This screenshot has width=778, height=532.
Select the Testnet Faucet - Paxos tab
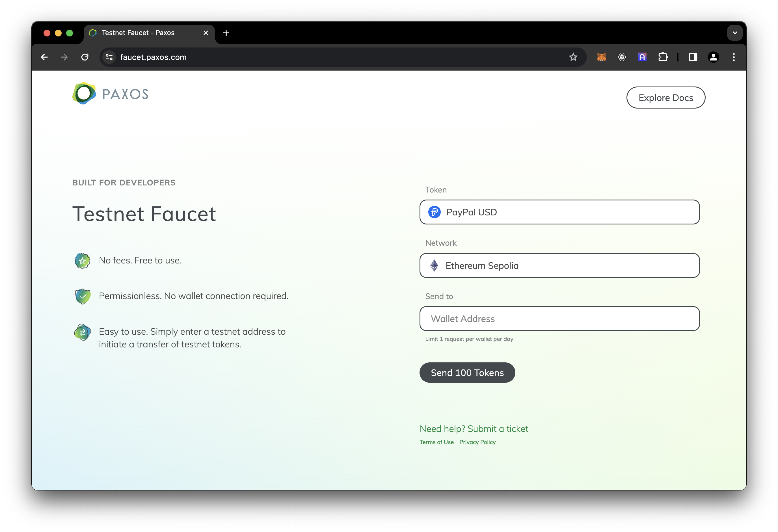(149, 33)
